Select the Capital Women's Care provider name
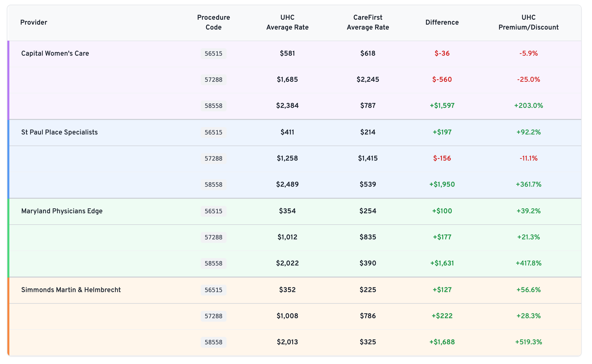This screenshot has width=592, height=364. point(55,53)
